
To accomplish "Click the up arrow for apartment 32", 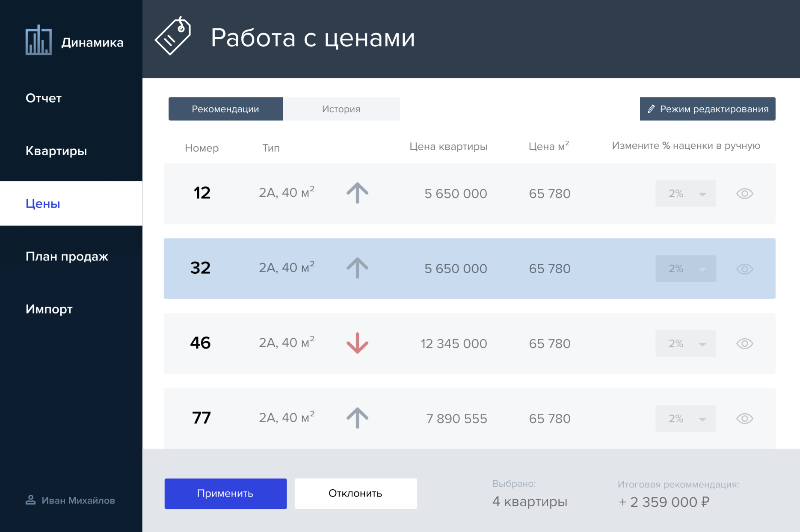I will 357,268.
